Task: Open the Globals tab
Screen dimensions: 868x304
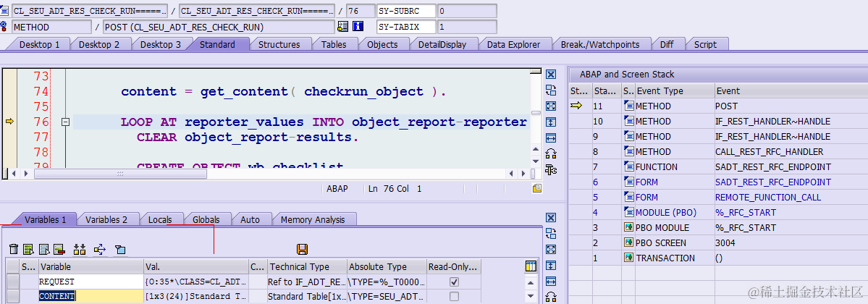Action: tap(206, 219)
